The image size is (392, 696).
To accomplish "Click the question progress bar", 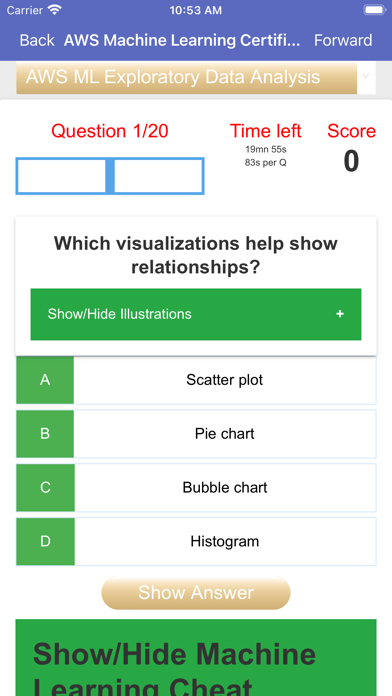I will coord(110,176).
